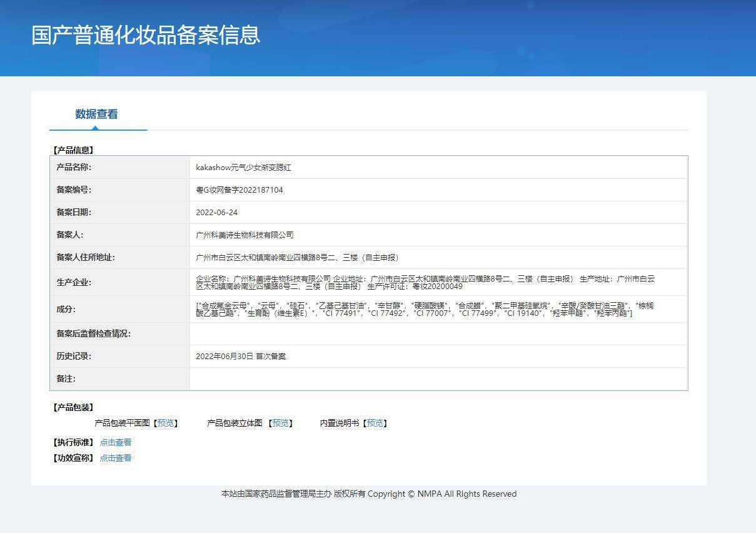Select the 生产企业 details text
The width and height of the screenshot is (756, 533).
point(425,282)
